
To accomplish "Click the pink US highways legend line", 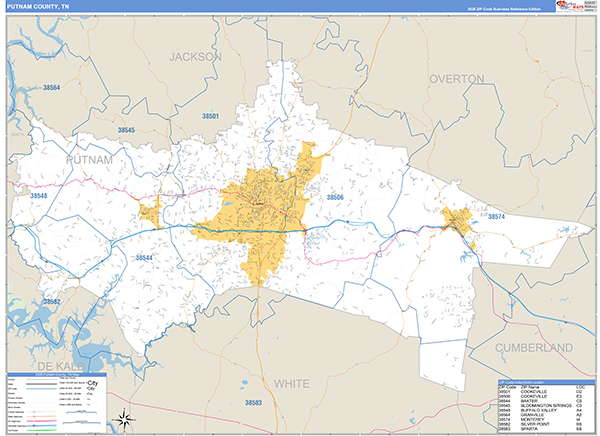I will [41, 421].
